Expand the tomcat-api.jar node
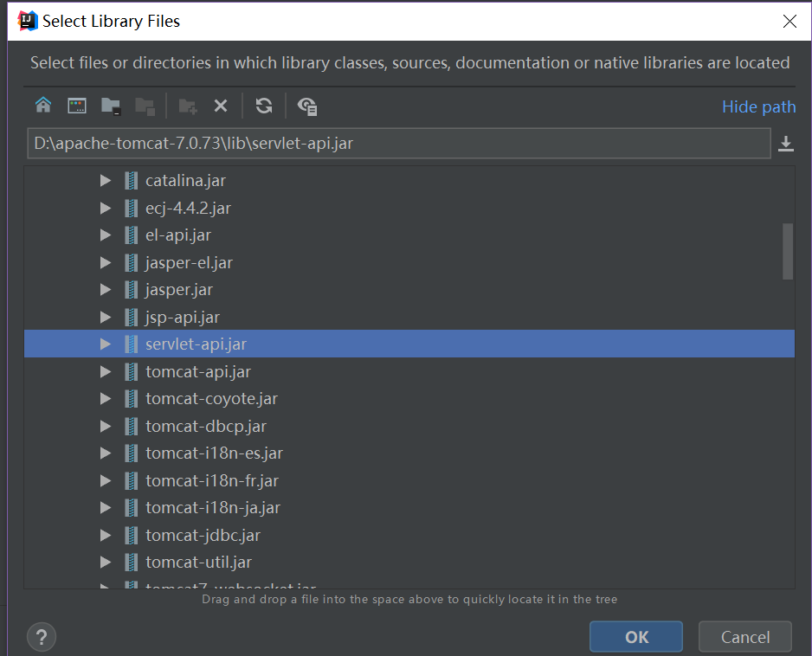The width and height of the screenshot is (812, 656). pyautogui.click(x=106, y=372)
